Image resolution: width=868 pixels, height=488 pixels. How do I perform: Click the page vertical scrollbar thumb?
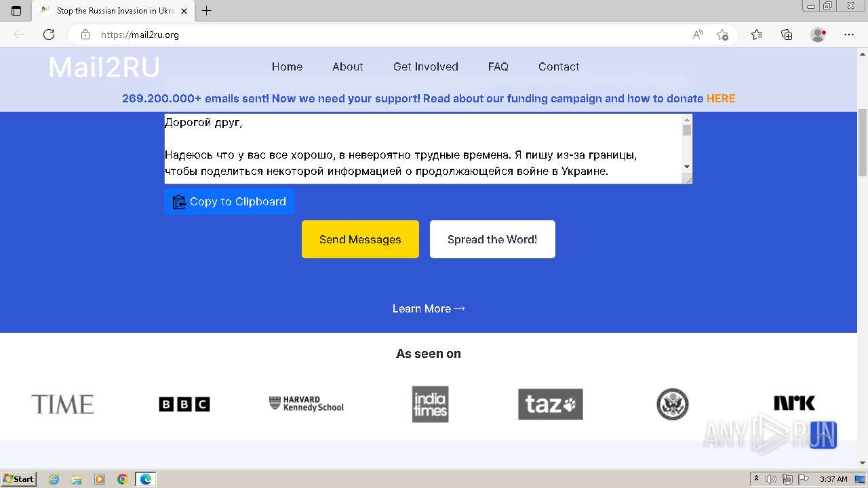[863, 141]
